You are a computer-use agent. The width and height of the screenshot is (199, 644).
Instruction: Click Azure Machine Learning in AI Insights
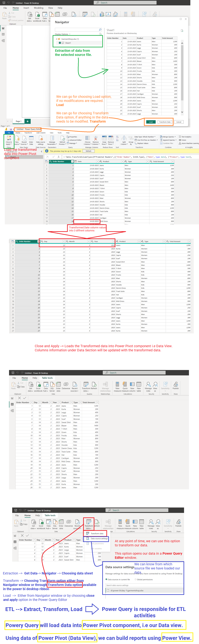tap(189, 143)
